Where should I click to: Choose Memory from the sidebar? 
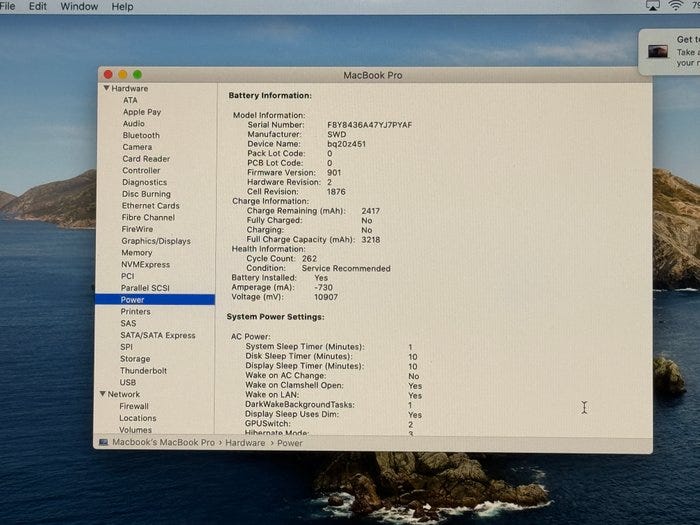click(136, 253)
